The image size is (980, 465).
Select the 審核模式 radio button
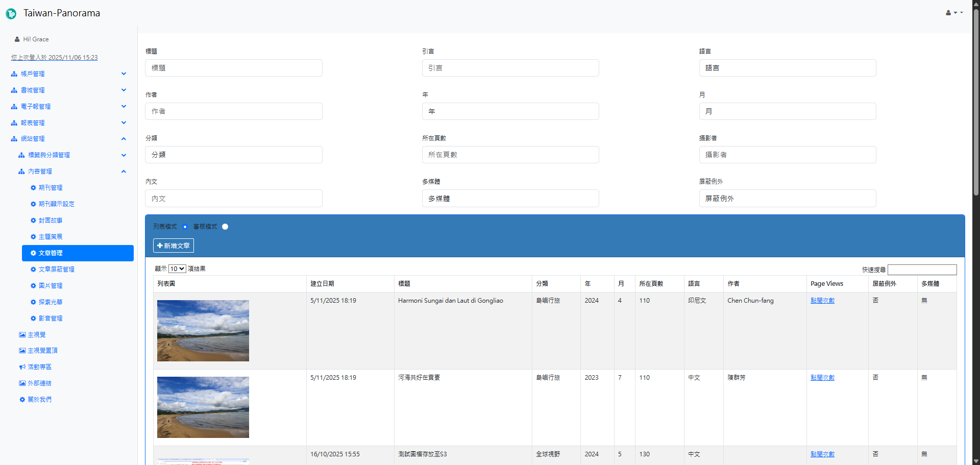(x=225, y=227)
